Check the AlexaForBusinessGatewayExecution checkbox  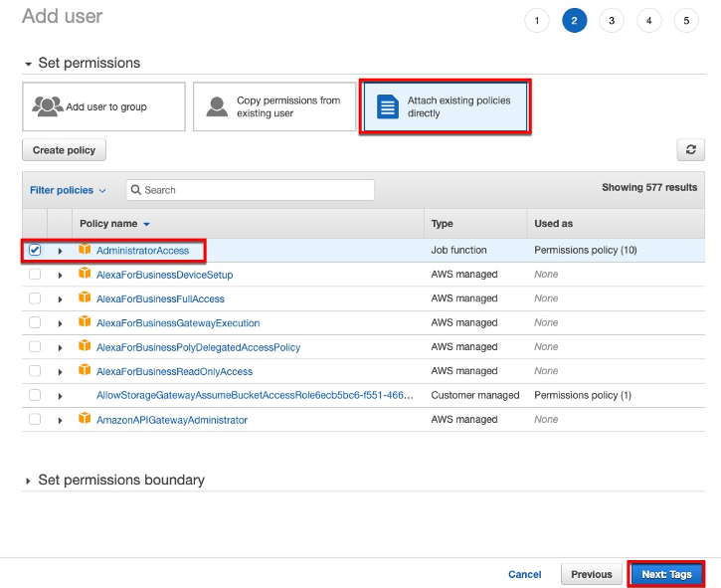(x=35, y=322)
